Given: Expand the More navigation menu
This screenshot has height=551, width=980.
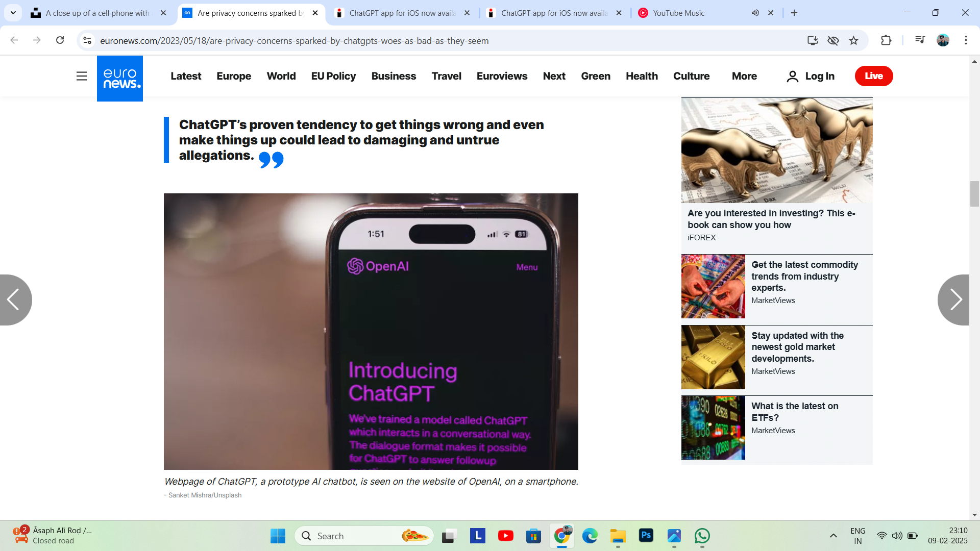Looking at the screenshot, I should 744,76.
